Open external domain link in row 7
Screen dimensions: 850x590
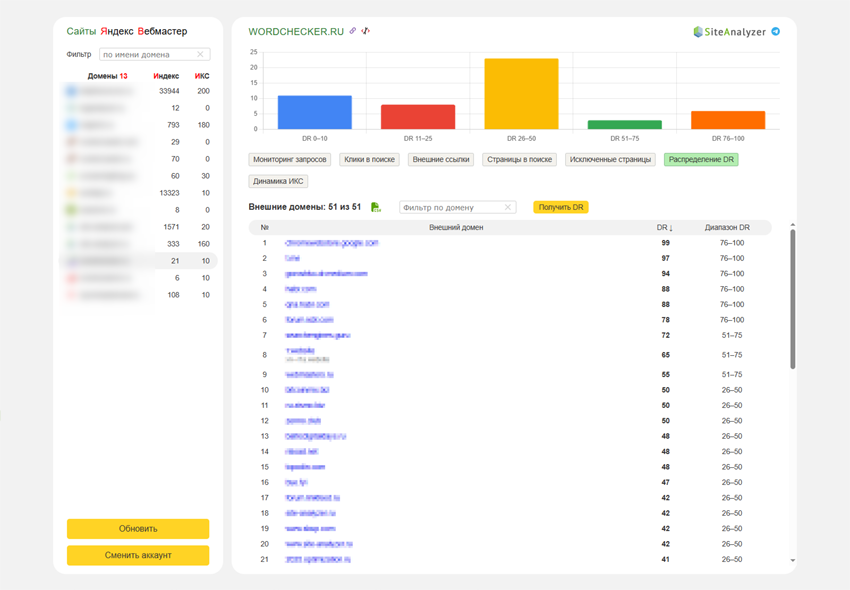tap(318, 335)
